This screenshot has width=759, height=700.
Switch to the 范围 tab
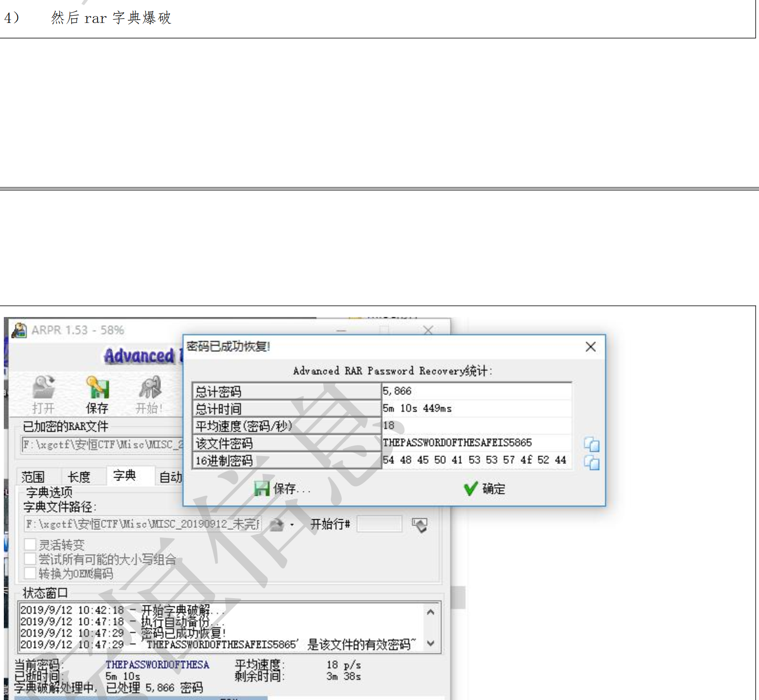click(x=33, y=477)
